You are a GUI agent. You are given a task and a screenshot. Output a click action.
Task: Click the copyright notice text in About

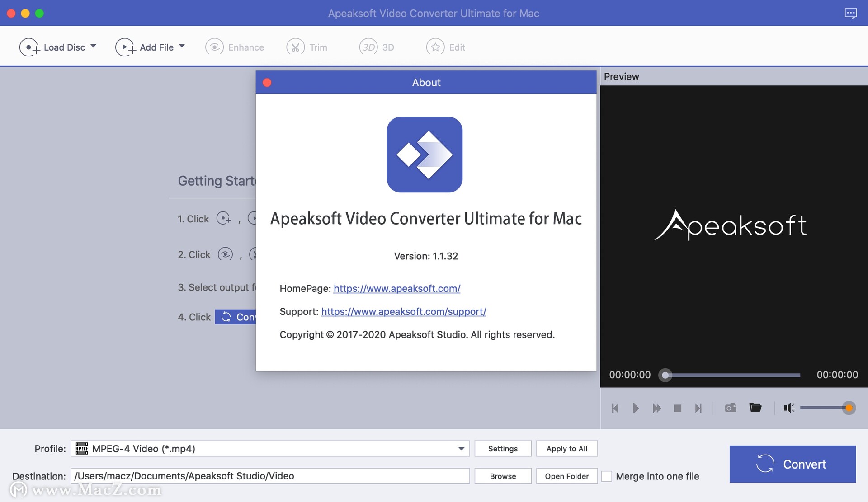(417, 334)
